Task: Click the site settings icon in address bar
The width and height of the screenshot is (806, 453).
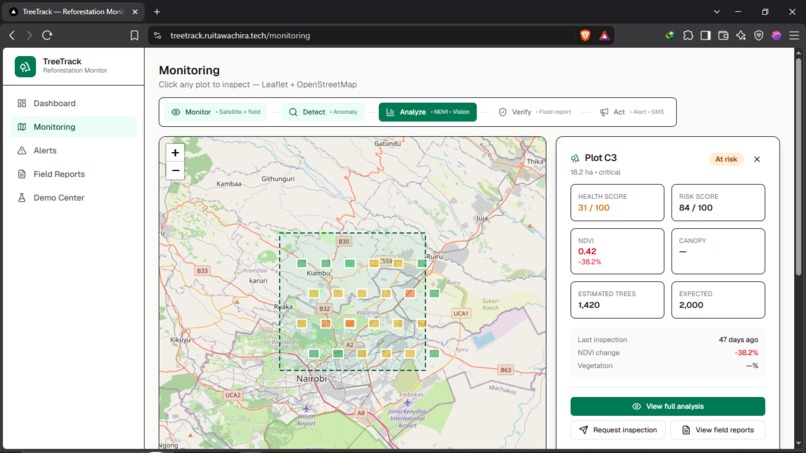Action: click(158, 35)
